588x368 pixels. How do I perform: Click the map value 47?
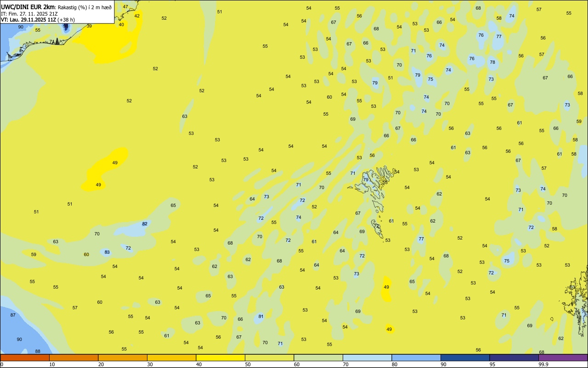pyautogui.click(x=125, y=7)
